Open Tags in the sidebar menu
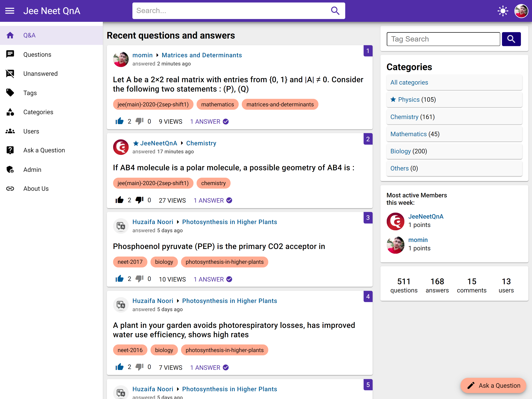 tap(30, 93)
